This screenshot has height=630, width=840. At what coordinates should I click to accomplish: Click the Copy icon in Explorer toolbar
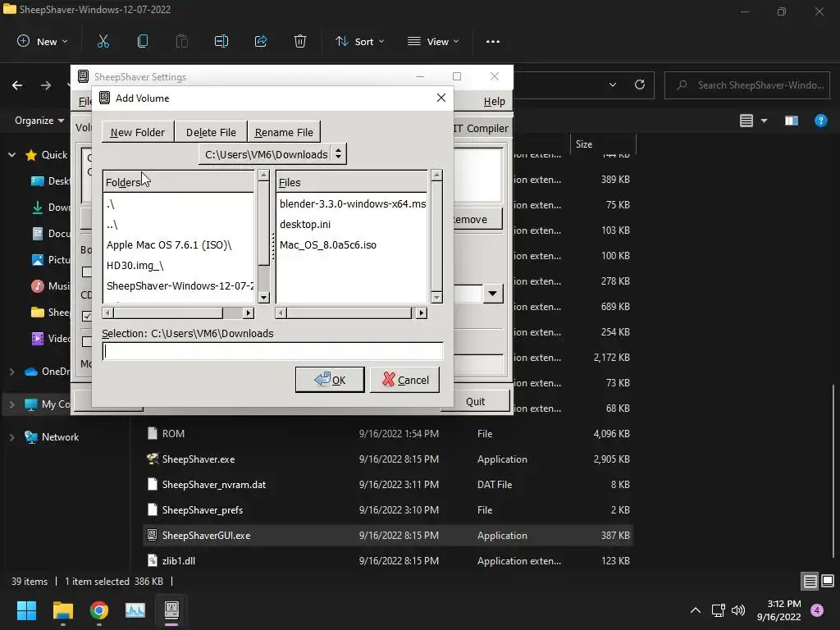pos(143,41)
